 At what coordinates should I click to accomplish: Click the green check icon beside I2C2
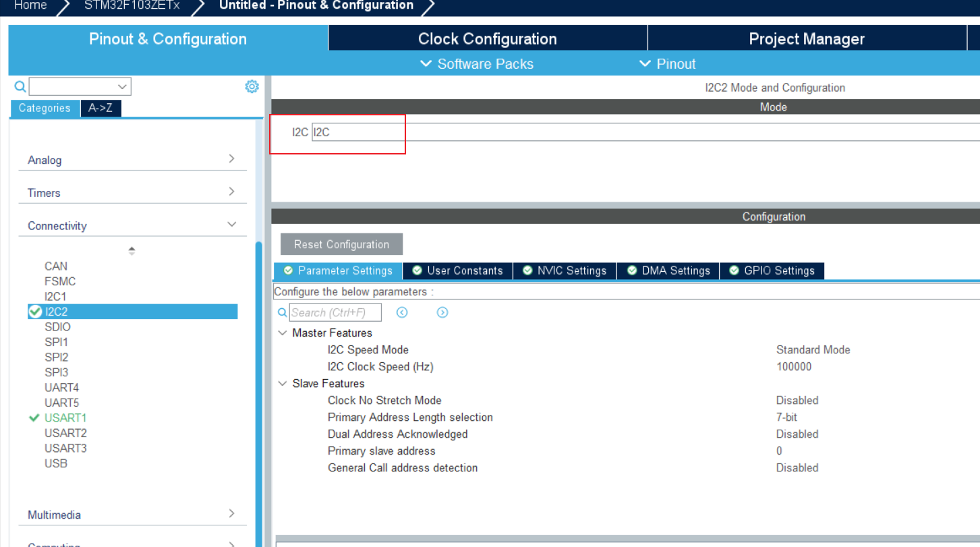(36, 312)
